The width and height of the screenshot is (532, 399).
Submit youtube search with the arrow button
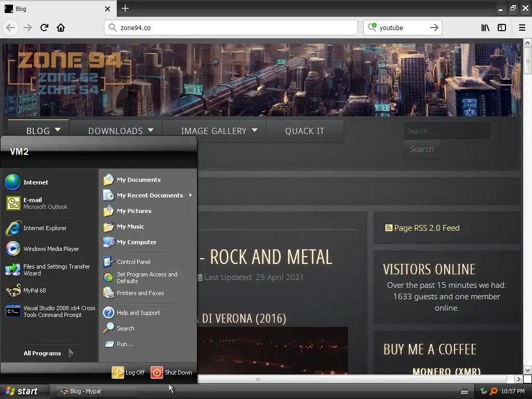(434, 28)
